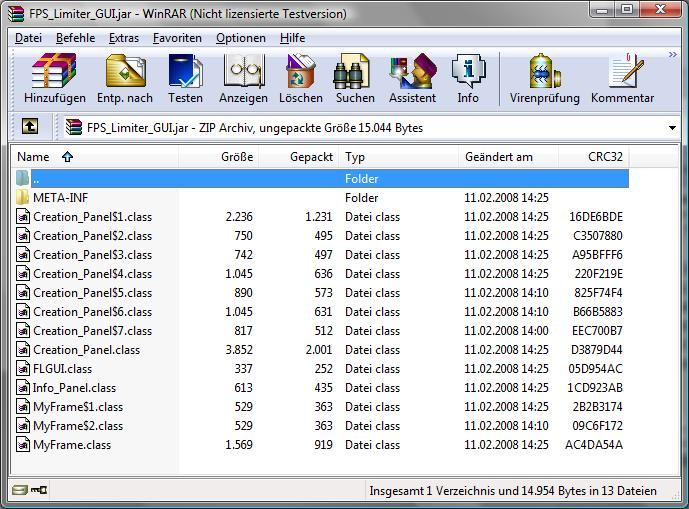Maximize the WinRAR window
This screenshot has width=689, height=509.
tap(627, 9)
